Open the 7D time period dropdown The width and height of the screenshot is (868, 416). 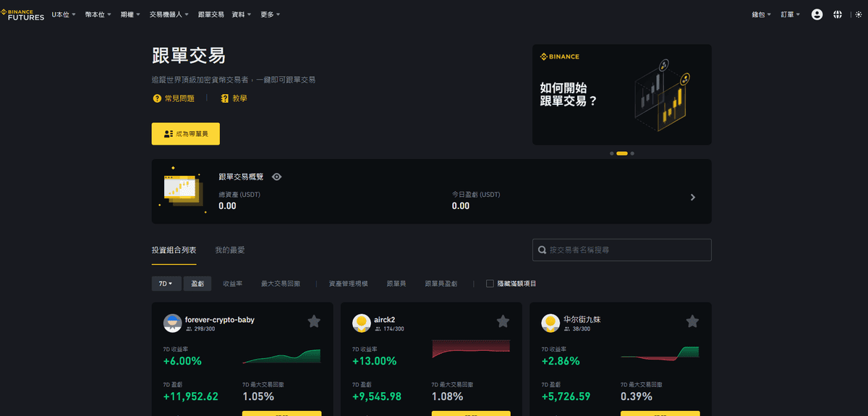(x=166, y=284)
